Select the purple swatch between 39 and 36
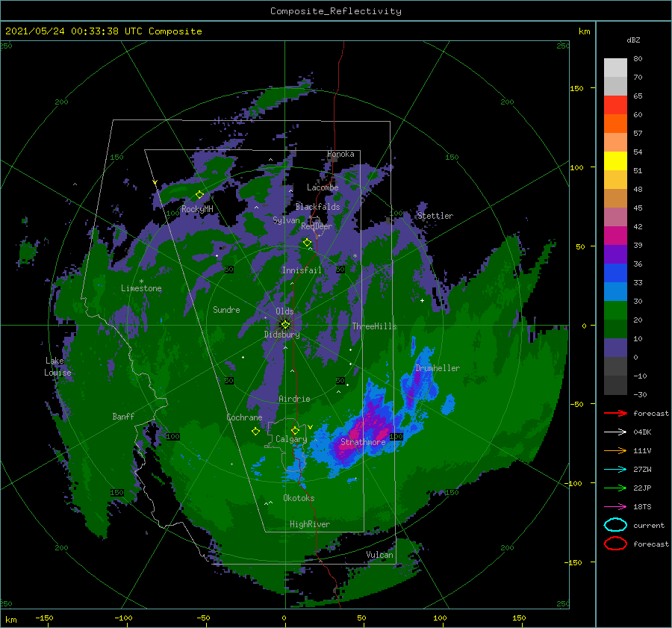The image size is (672, 628). pos(615,255)
